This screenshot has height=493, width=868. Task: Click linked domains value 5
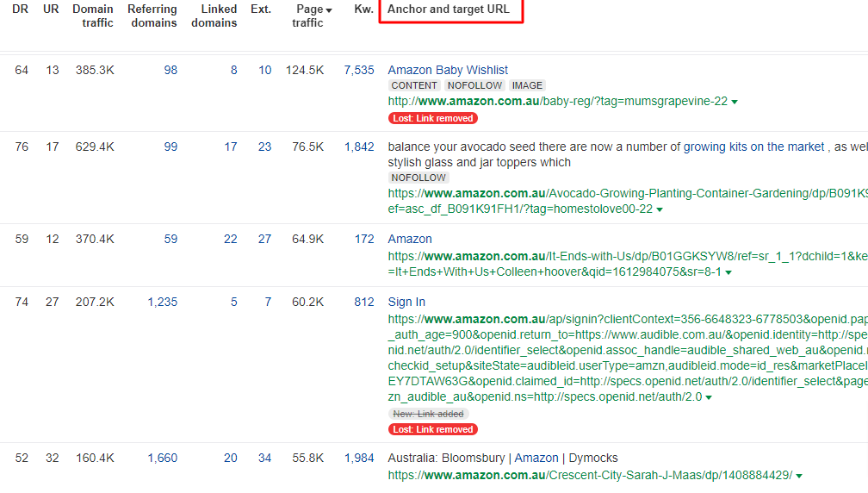pos(233,302)
